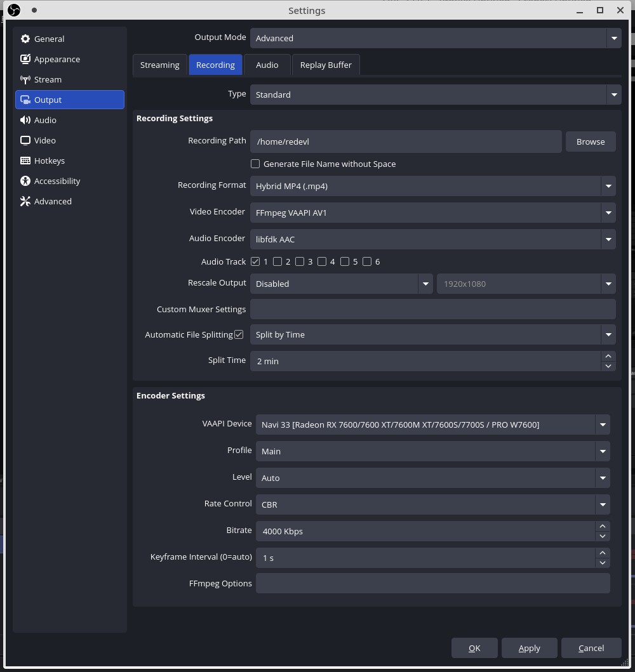Enable audio track 3

tap(300, 261)
